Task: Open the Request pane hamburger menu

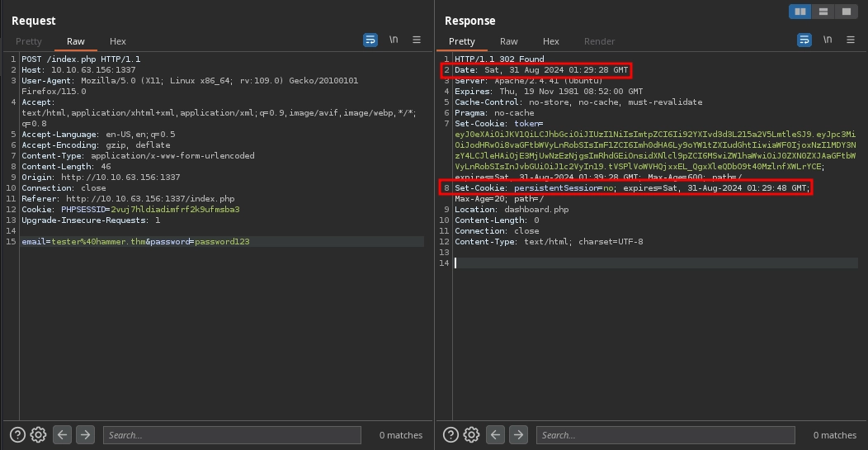Action: coord(417,40)
